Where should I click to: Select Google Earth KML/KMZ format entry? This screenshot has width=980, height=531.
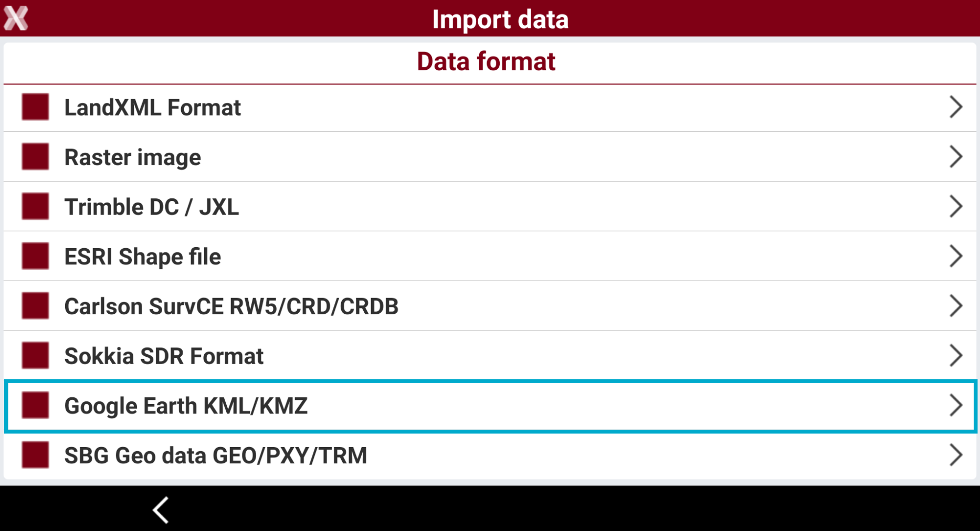[490, 406]
